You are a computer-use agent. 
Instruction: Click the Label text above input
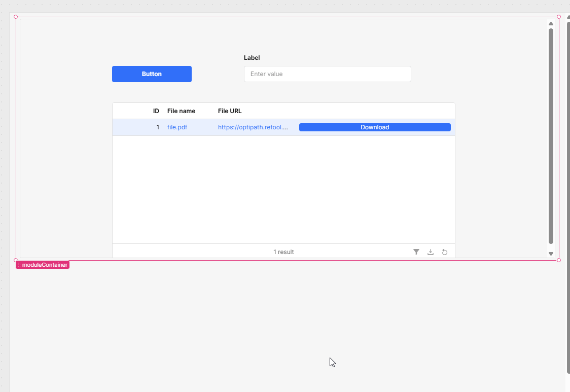pyautogui.click(x=252, y=58)
